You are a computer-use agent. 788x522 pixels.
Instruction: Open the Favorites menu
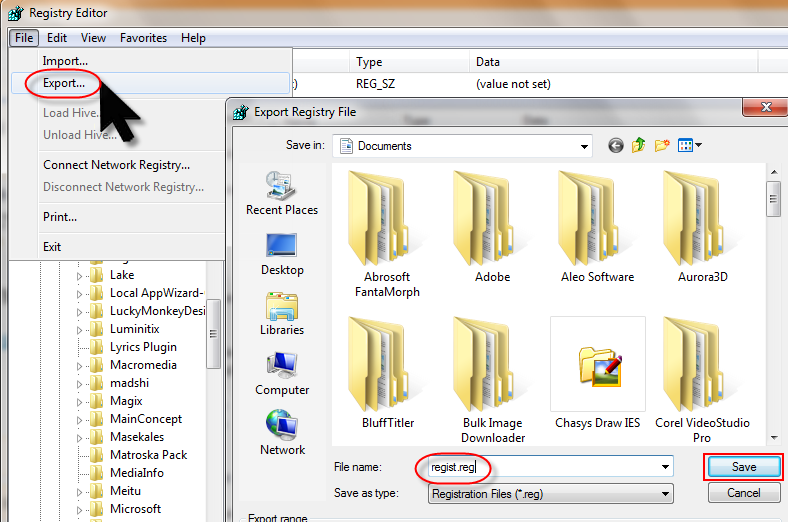point(143,38)
